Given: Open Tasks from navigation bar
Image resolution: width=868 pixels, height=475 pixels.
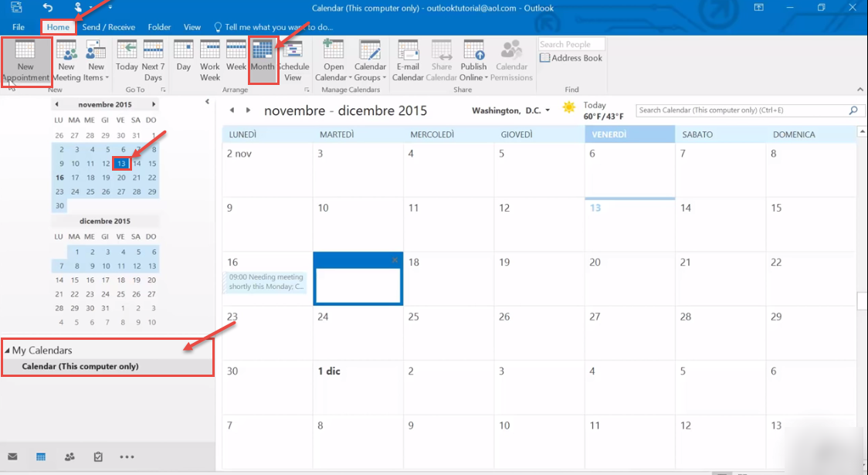Looking at the screenshot, I should click(x=98, y=456).
